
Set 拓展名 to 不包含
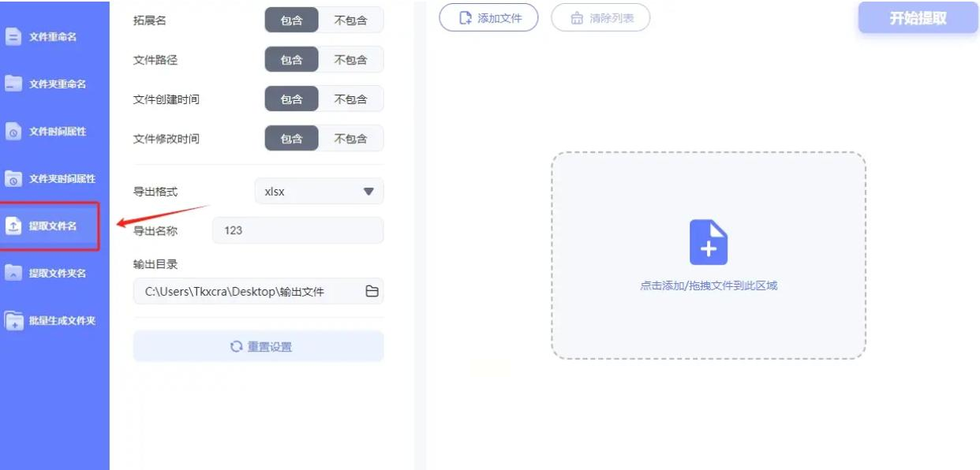click(x=351, y=21)
